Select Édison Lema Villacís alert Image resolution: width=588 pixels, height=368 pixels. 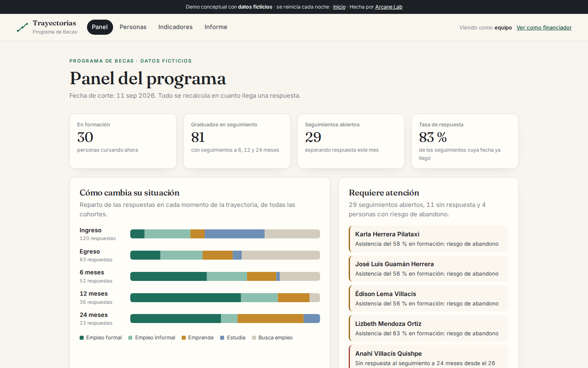(428, 298)
